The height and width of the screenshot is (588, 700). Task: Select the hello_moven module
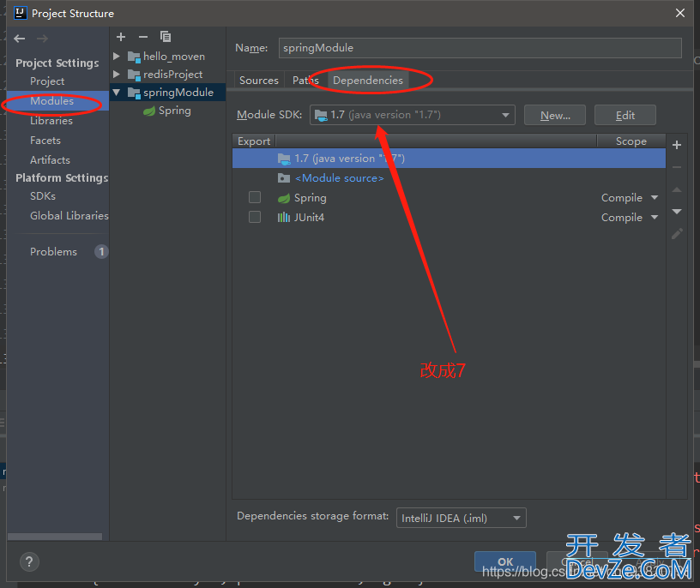click(174, 57)
